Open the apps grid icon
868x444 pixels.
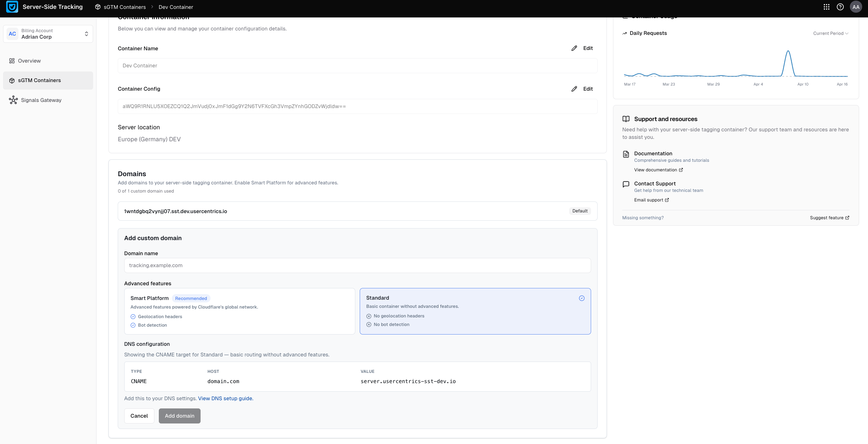tap(826, 7)
